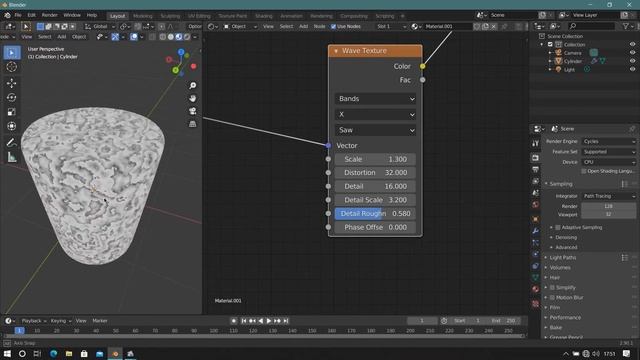Toggle the Use Nodes checkbox
Viewport: 640px width, 360px height.
tap(333, 27)
